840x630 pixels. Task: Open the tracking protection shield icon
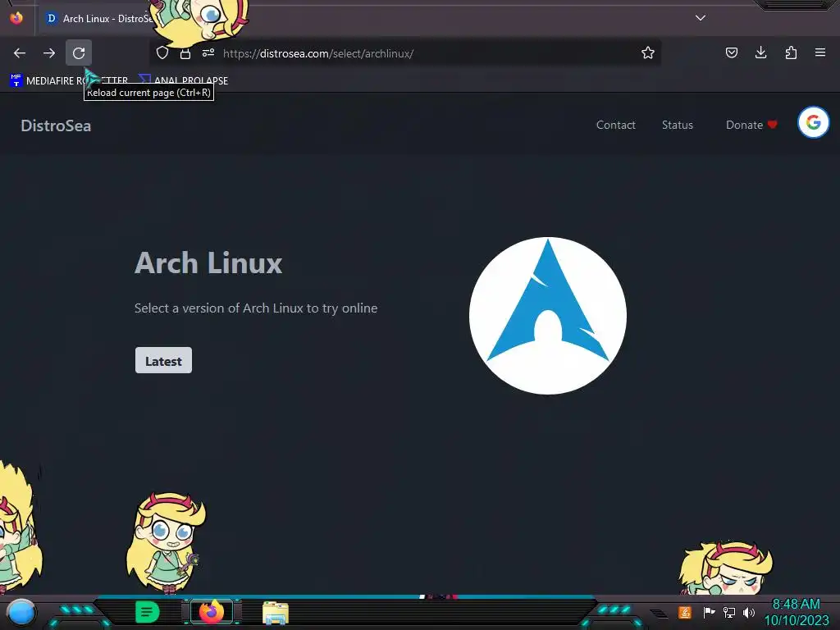tap(162, 53)
